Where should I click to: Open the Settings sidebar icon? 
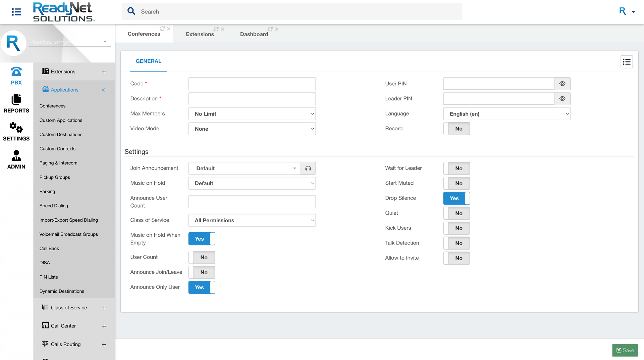tap(16, 131)
